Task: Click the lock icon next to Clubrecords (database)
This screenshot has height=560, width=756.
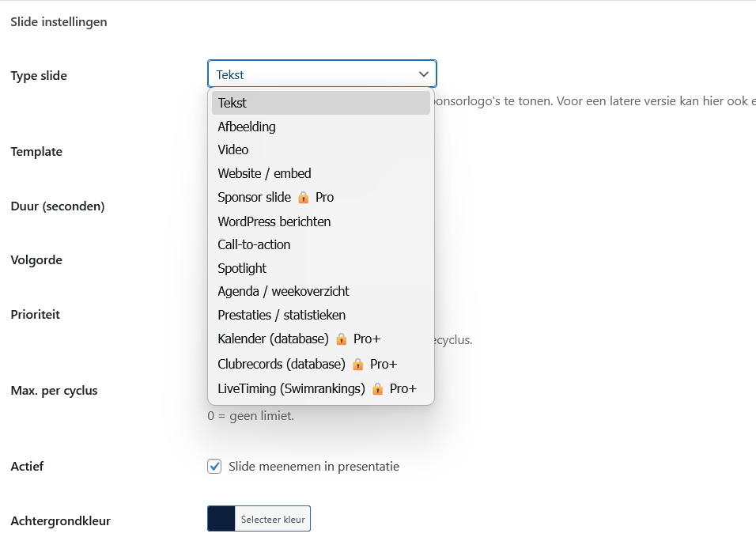Action: (357, 364)
